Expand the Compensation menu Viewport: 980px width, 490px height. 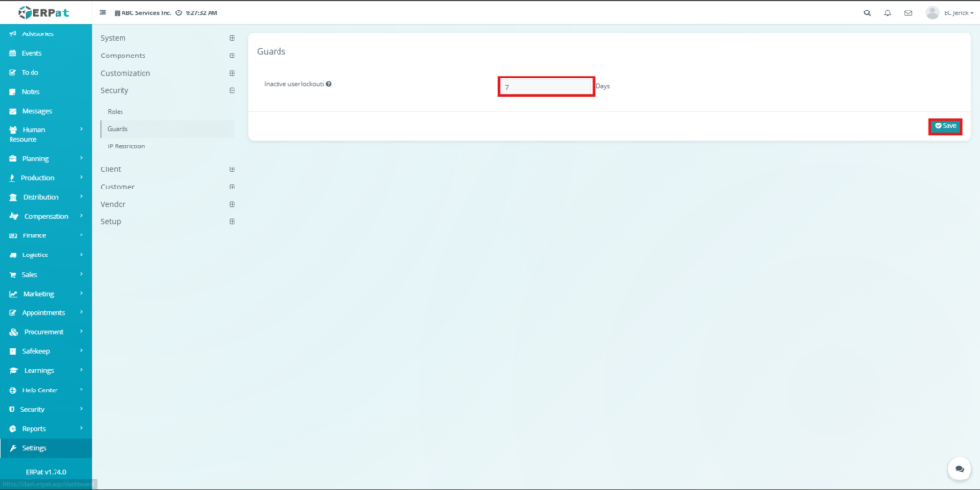[46, 217]
